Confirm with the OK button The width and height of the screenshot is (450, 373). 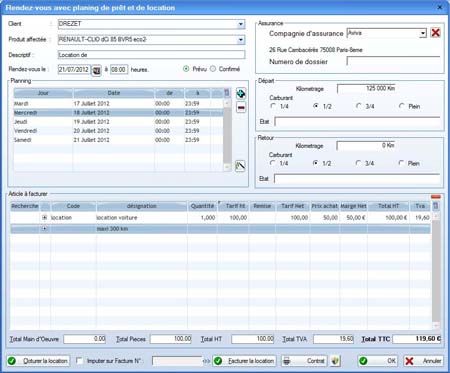tap(379, 361)
